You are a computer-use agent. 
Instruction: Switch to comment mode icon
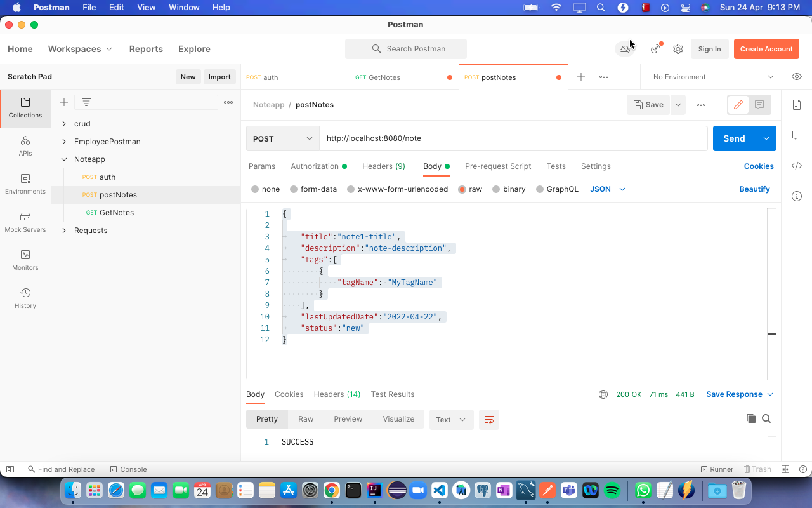point(759,105)
